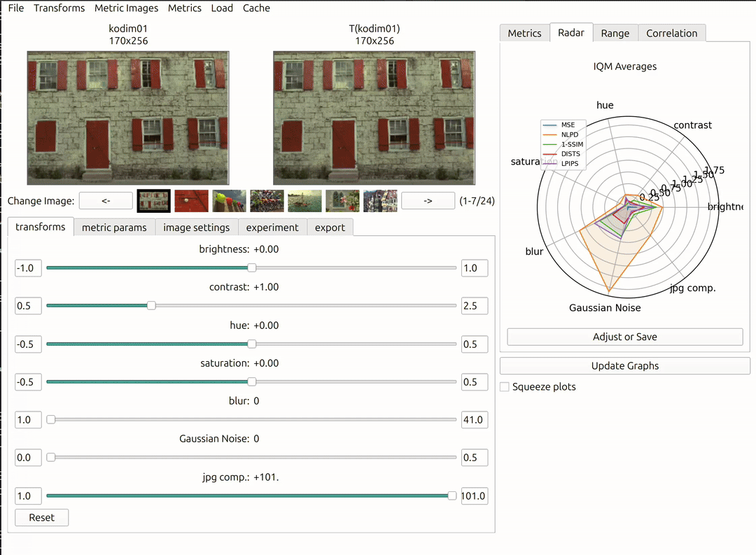Viewport: 756px width, 555px height.
Task: Edit Gaussian Noise minimum value 0.0
Action: (28, 458)
